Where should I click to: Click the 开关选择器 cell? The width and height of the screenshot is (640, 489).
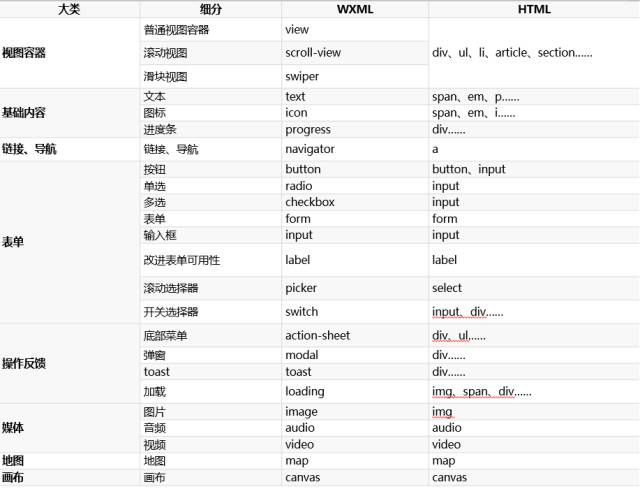211,312
